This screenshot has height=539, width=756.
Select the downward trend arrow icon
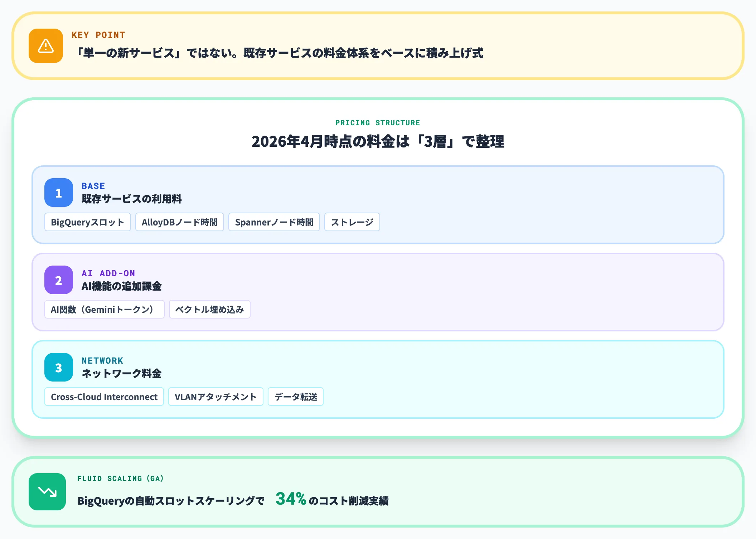(47, 492)
